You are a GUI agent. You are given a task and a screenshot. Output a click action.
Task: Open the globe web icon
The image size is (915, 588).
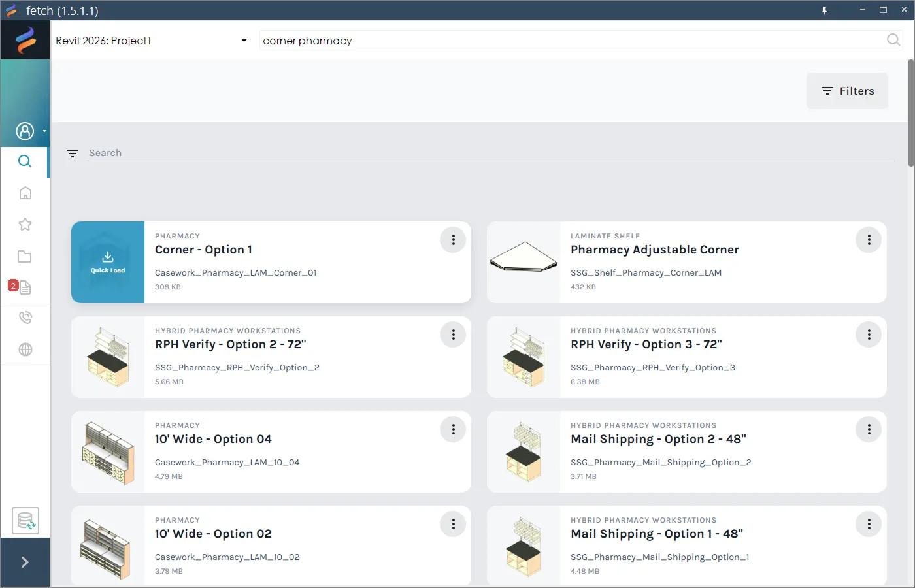tap(25, 350)
